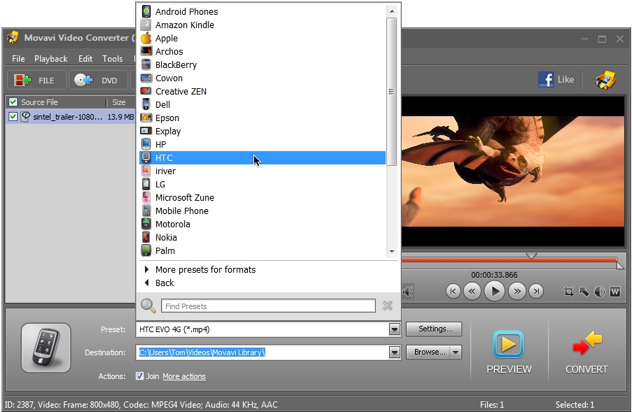This screenshot has width=632, height=412.
Task: Open the half-shaded circle color adjustment icon
Action: pos(600,291)
